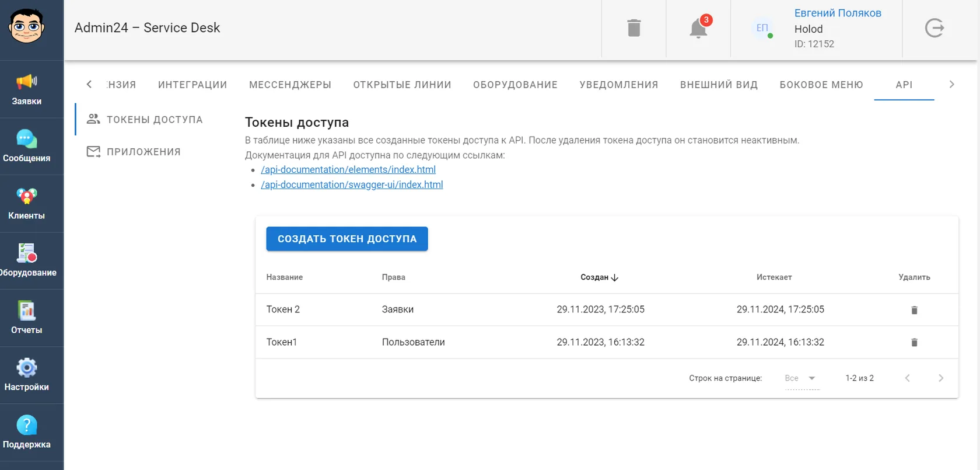
Task: Open Поддержка help icon
Action: click(x=27, y=433)
